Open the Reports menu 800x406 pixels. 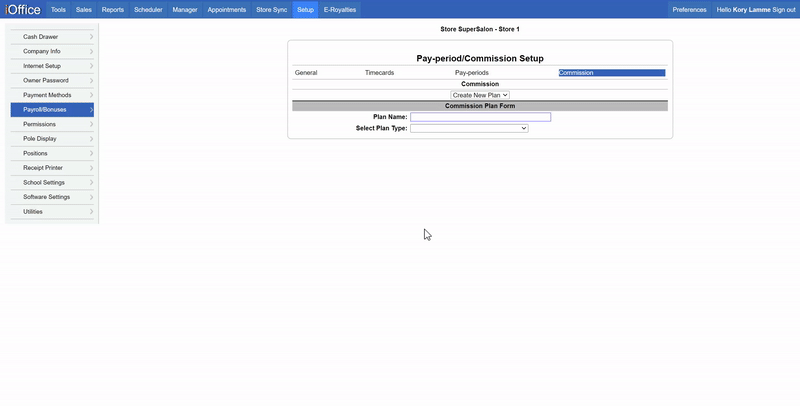[113, 10]
